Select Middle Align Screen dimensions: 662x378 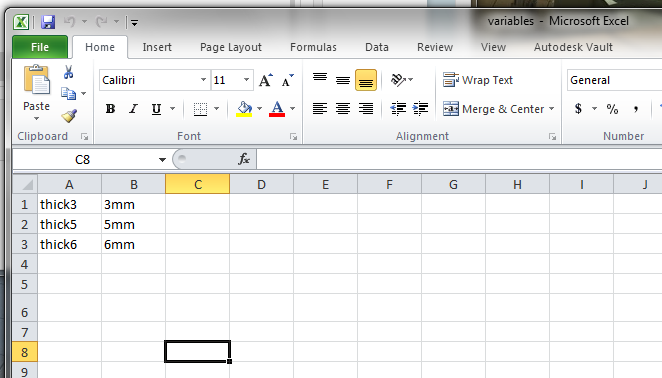click(343, 80)
